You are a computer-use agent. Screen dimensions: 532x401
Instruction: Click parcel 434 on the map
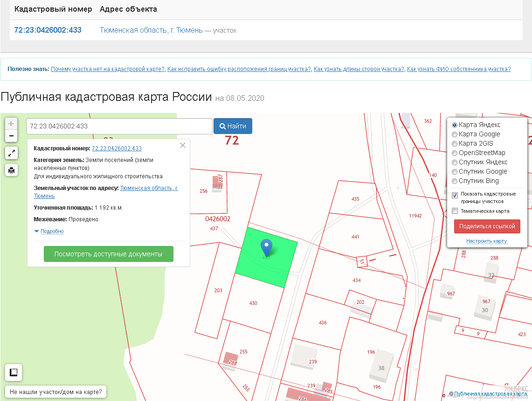click(x=356, y=281)
